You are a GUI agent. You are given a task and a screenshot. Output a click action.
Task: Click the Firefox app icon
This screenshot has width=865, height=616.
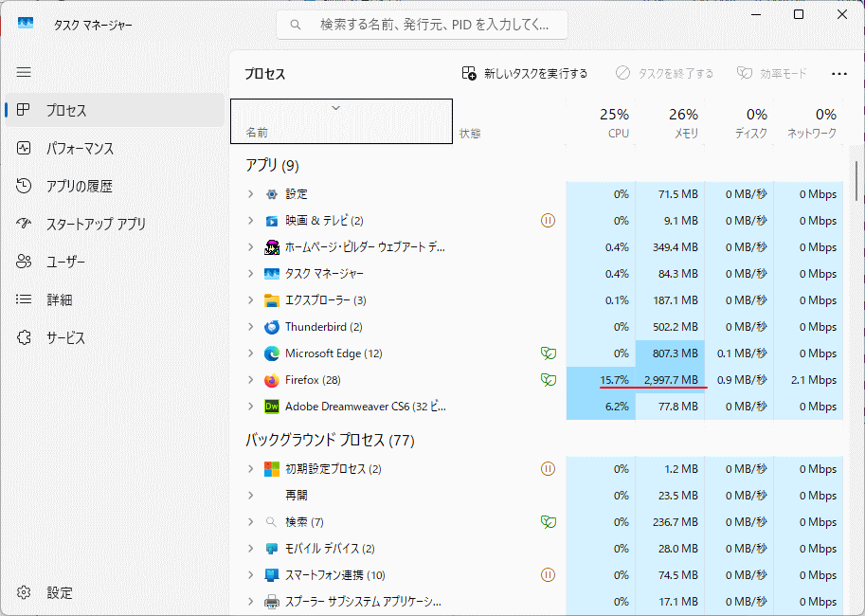(271, 380)
